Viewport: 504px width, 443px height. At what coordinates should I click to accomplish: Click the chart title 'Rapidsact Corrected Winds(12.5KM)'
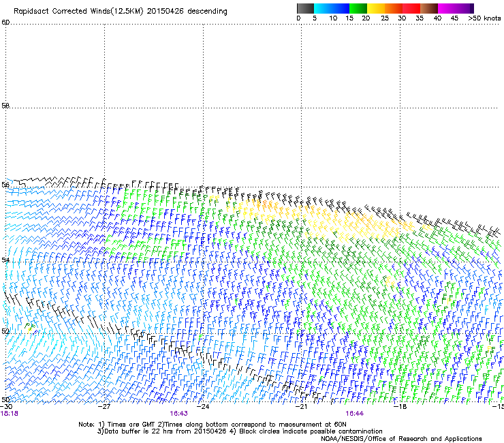point(78,12)
